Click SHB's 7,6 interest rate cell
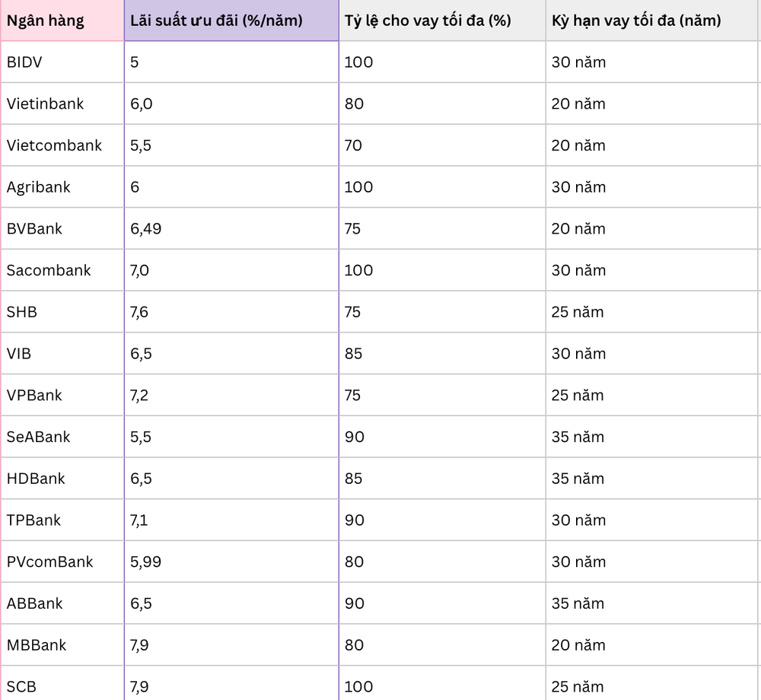Image resolution: width=761 pixels, height=700 pixels. [139, 312]
